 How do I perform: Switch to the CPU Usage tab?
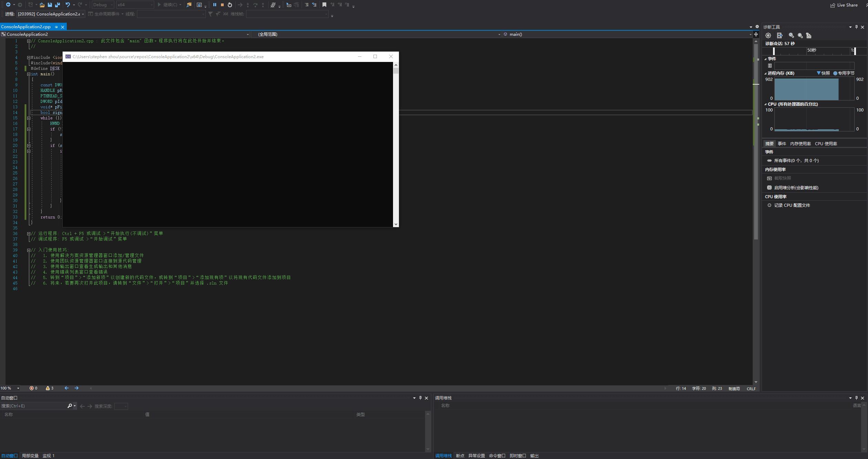point(826,144)
